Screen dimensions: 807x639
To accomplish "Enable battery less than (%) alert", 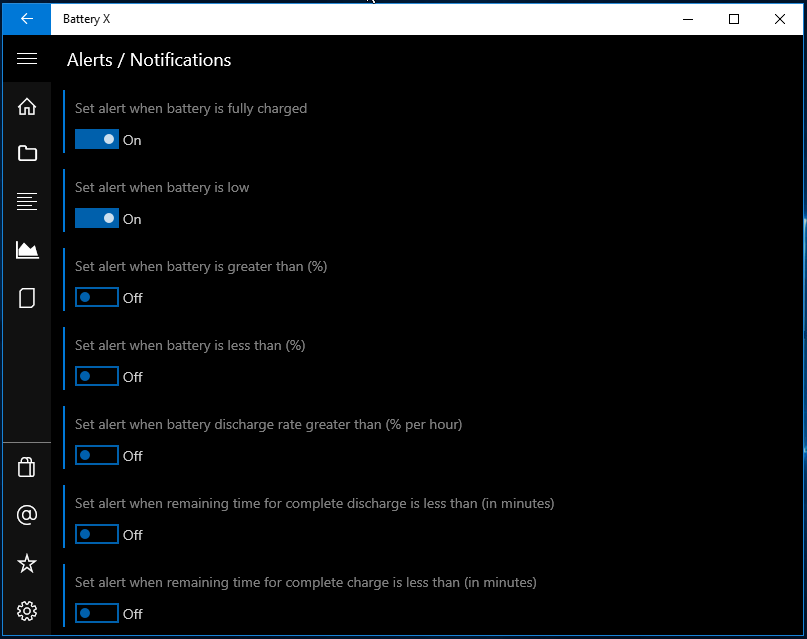I will point(97,377).
